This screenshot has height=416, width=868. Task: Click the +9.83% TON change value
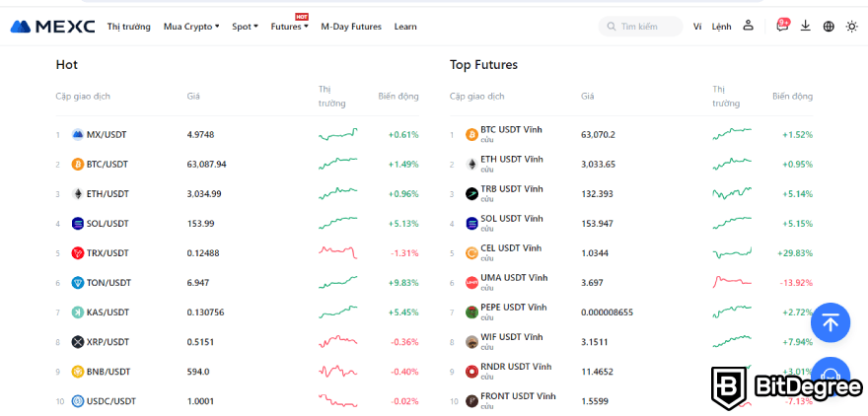403,283
